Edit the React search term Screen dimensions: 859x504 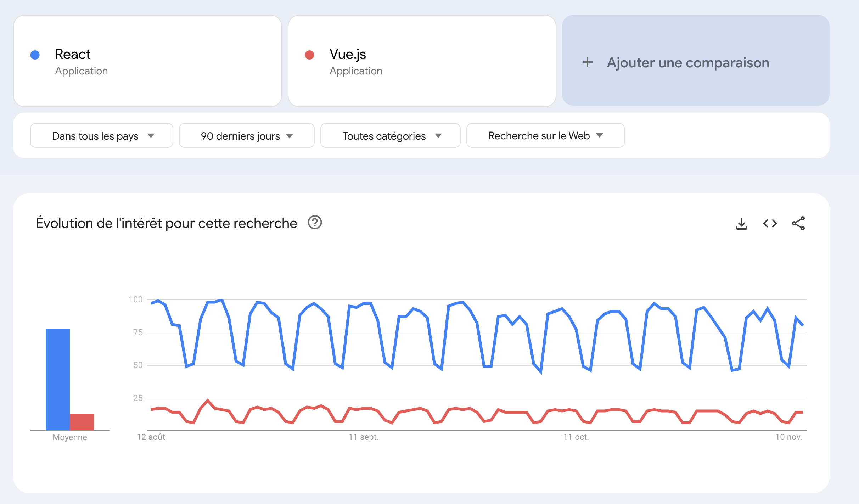(73, 54)
